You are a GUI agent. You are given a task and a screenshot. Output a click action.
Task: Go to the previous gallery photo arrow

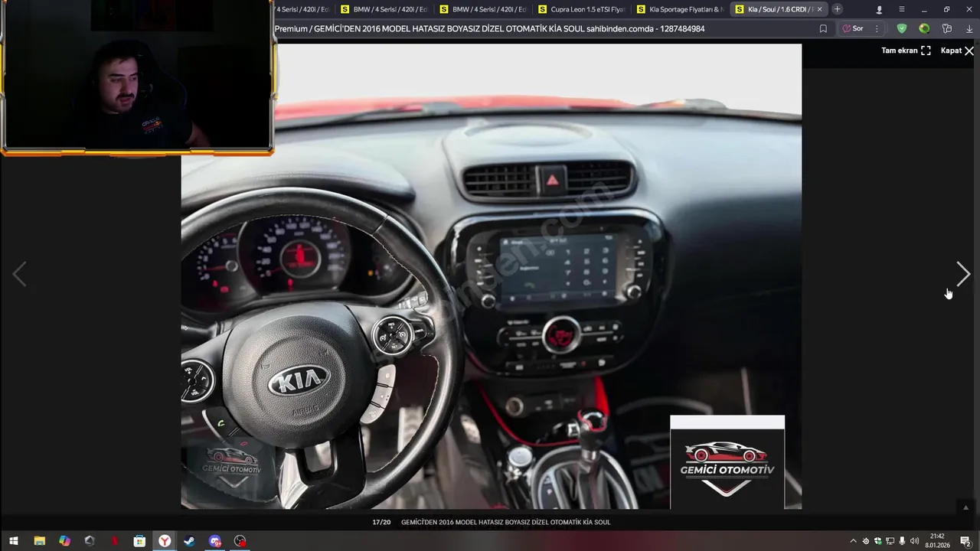coord(19,274)
